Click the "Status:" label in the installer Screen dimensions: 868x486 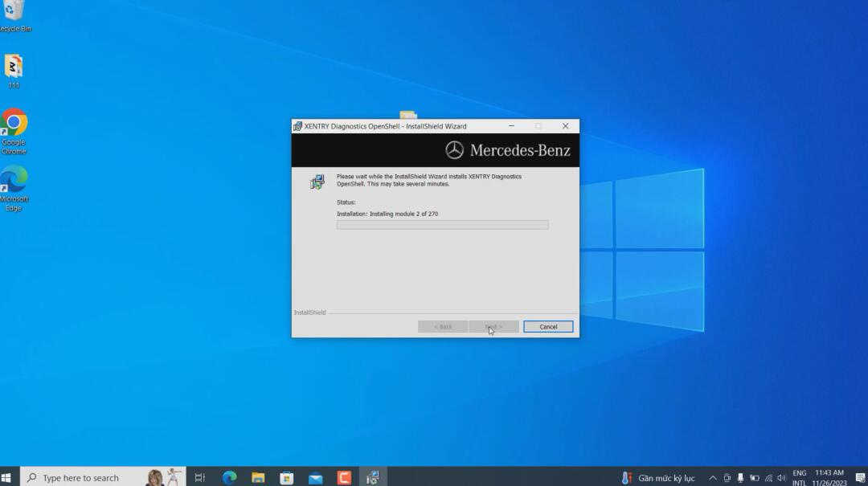[346, 202]
